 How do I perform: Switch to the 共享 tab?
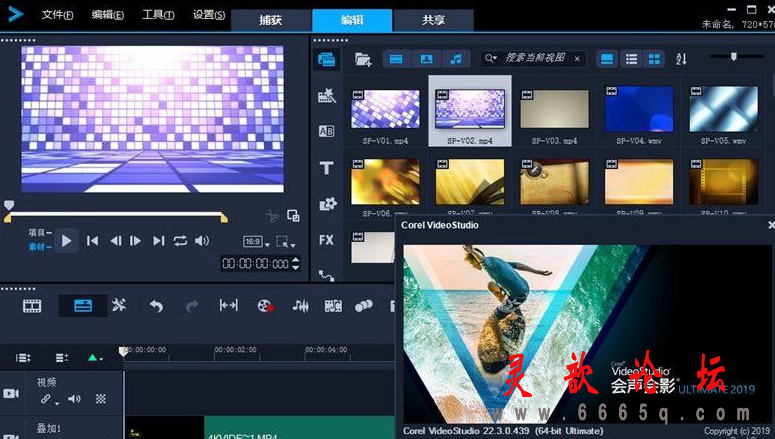pyautogui.click(x=433, y=20)
